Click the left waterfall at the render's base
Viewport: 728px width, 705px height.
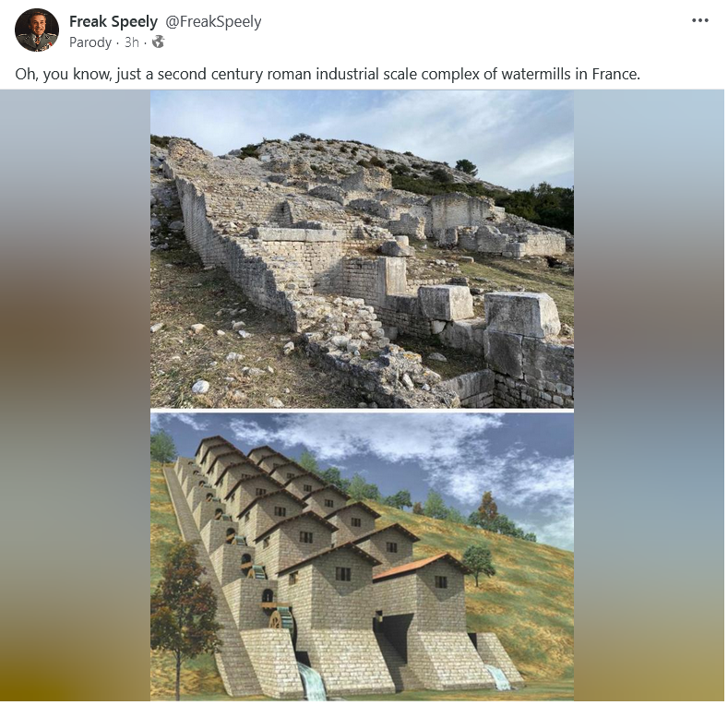click(x=312, y=682)
